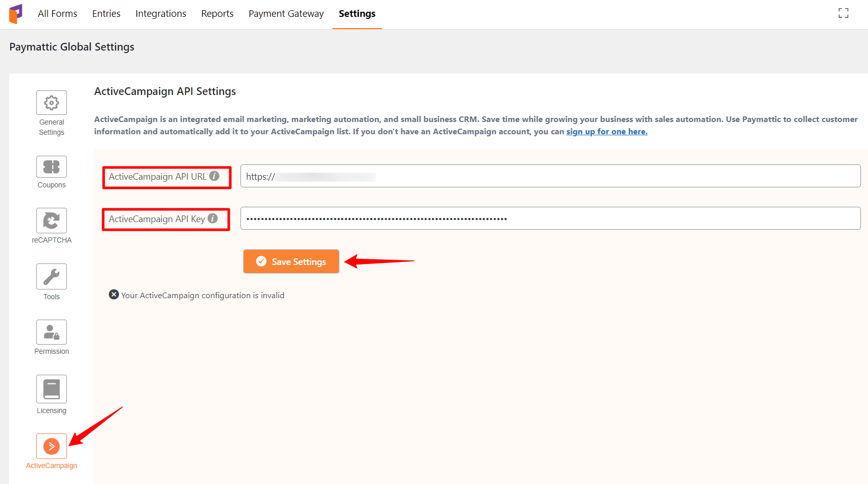Select the Settings tab
The height and width of the screenshot is (484, 868).
coord(357,14)
